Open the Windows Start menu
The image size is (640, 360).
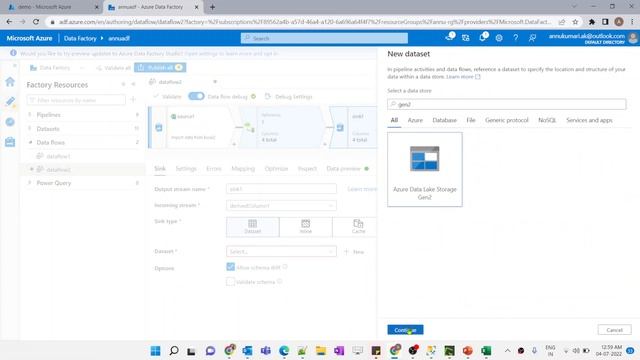pos(155,351)
